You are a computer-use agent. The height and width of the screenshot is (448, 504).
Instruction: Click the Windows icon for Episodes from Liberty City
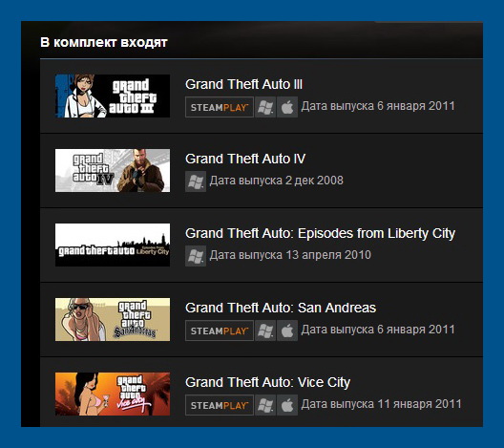point(196,256)
